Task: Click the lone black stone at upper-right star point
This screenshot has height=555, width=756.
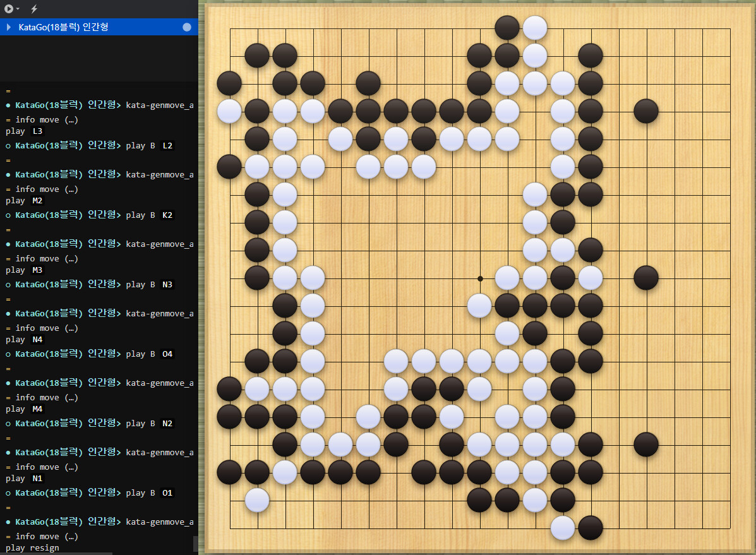Action: [x=646, y=111]
